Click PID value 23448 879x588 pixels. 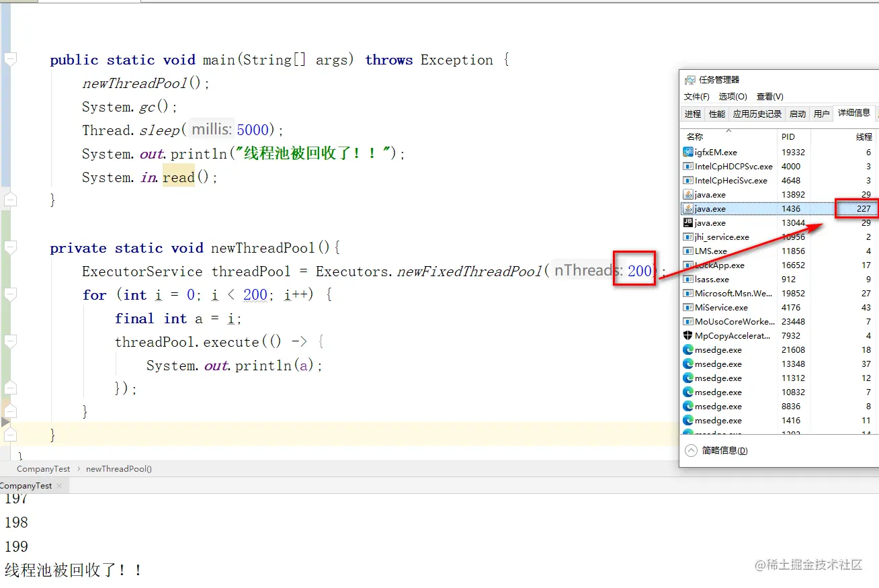[793, 321]
